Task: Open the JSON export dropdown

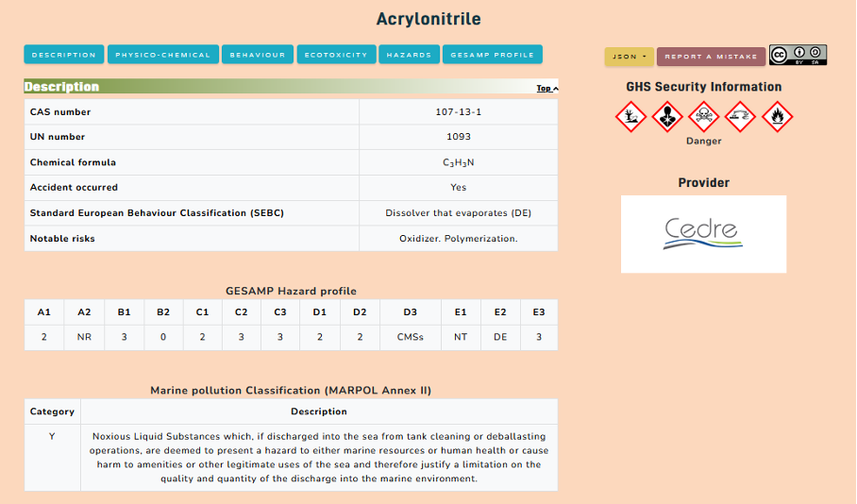Action: pyautogui.click(x=628, y=57)
